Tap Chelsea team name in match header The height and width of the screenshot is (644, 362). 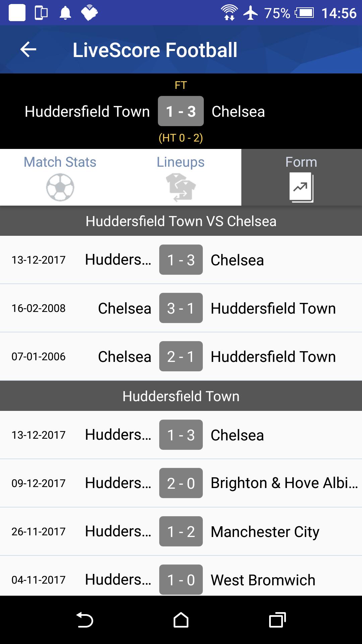238,111
